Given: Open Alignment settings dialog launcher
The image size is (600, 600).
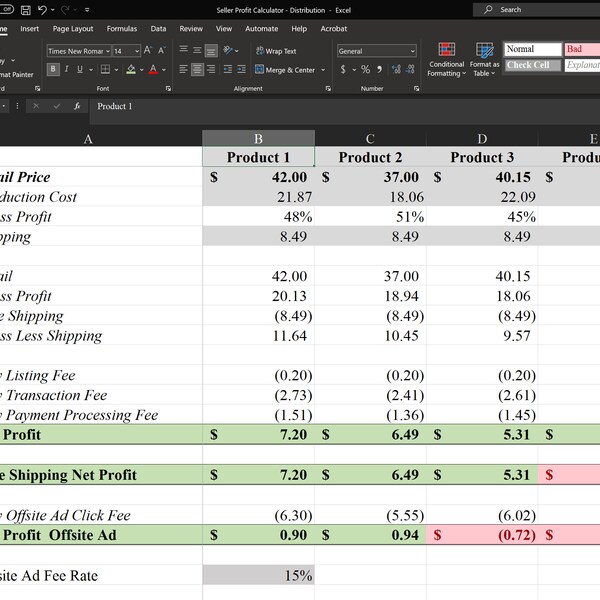Looking at the screenshot, I should pos(328,88).
